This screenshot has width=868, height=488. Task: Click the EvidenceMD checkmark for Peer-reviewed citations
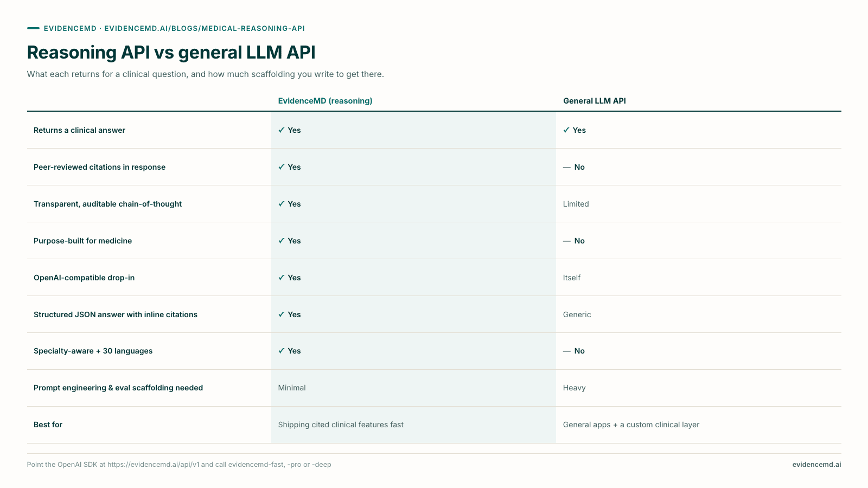click(x=281, y=167)
